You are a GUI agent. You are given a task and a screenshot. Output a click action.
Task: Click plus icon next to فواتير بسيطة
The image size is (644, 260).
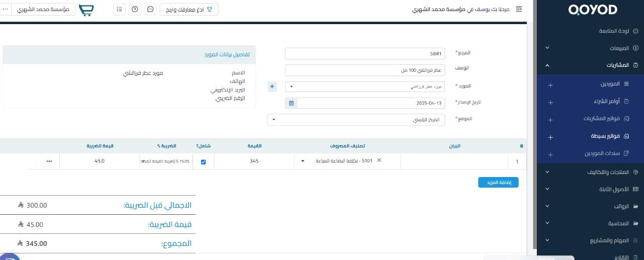[x=550, y=137]
